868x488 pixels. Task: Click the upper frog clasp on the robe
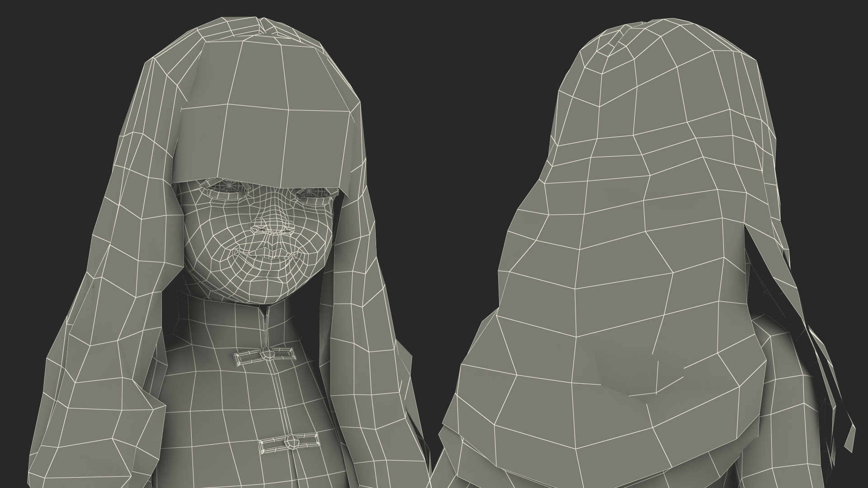tap(265, 356)
